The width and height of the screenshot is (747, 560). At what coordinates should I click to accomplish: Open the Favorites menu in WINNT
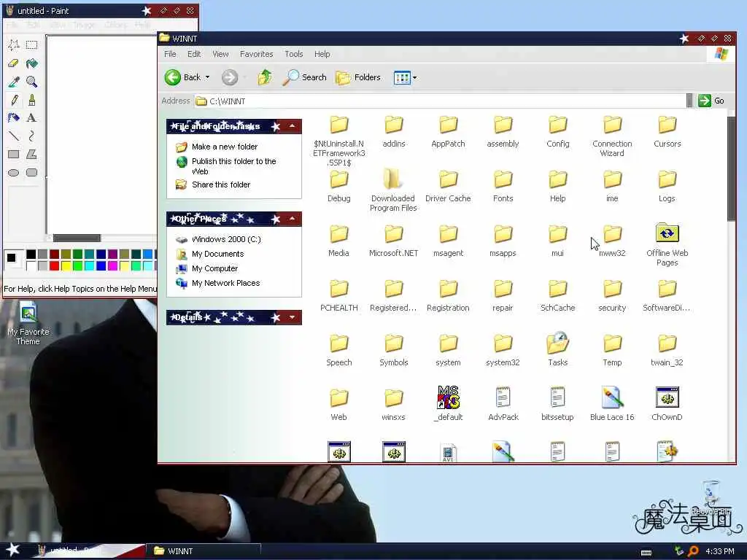click(256, 54)
